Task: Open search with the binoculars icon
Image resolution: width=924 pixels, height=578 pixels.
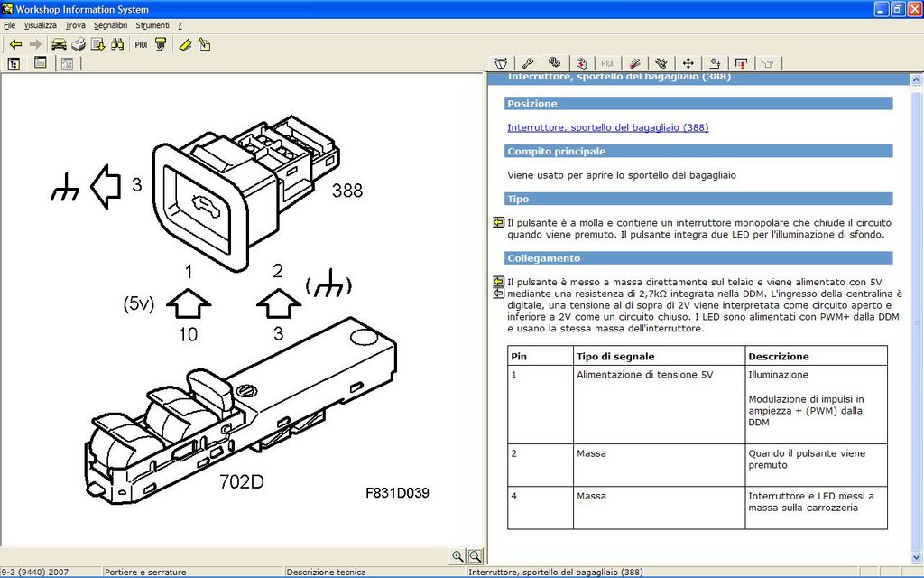Action: (117, 44)
